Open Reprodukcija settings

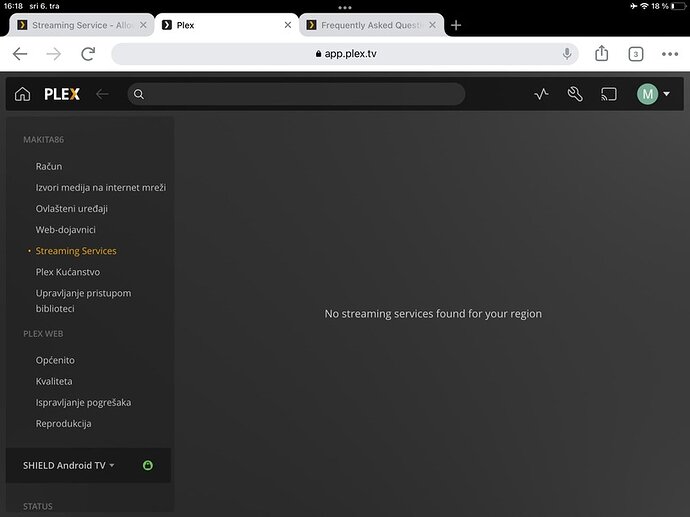(63, 423)
